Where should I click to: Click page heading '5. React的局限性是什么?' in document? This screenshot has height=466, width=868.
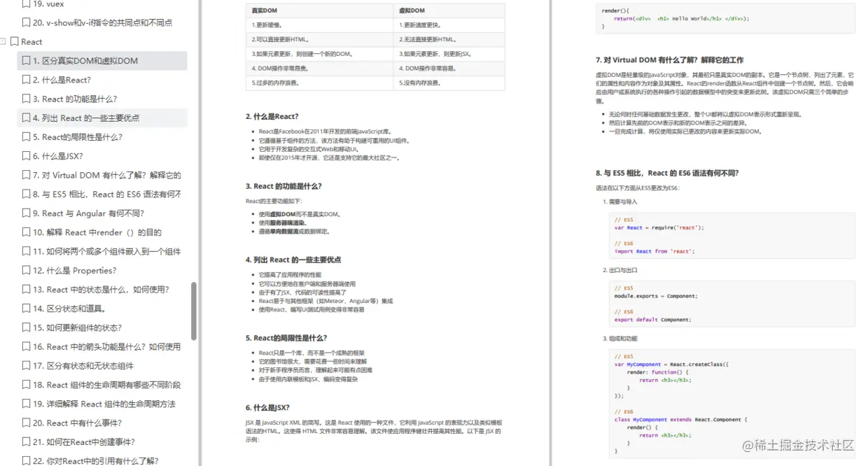pos(286,338)
